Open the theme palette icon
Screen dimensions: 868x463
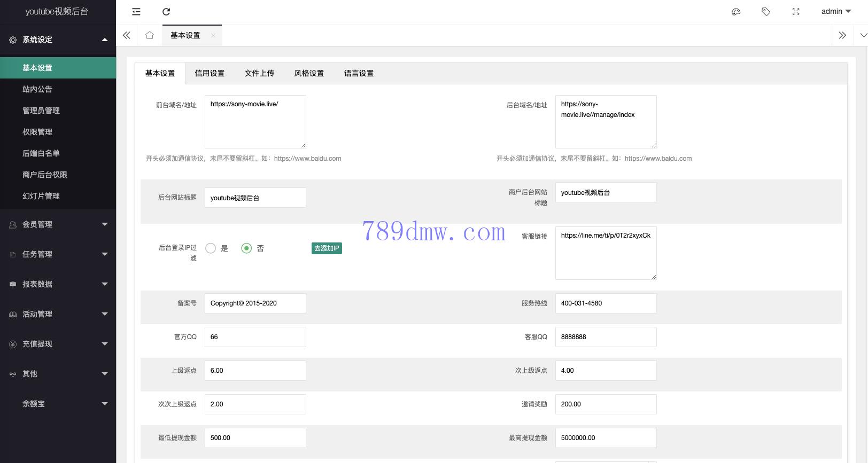(x=736, y=12)
